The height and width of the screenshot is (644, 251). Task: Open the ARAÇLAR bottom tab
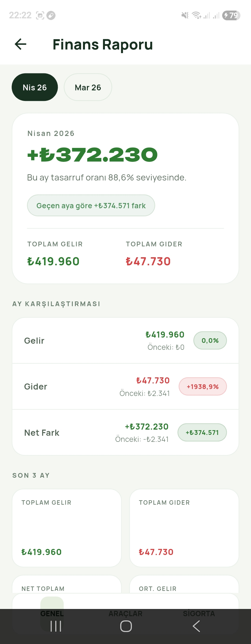coord(125,613)
